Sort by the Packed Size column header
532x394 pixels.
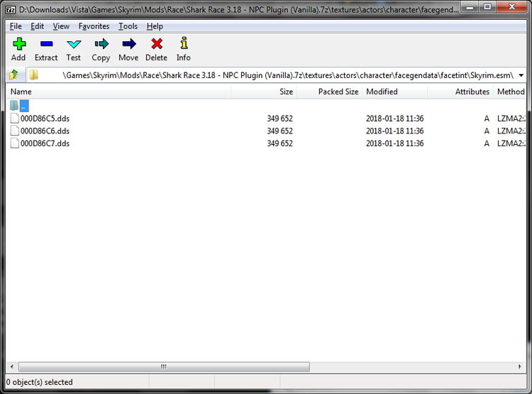[329, 92]
